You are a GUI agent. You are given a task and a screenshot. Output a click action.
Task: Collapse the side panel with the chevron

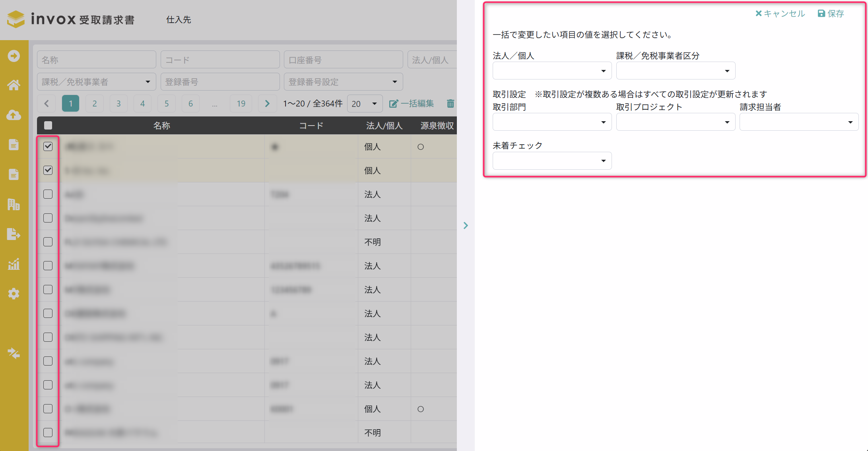pos(466,226)
